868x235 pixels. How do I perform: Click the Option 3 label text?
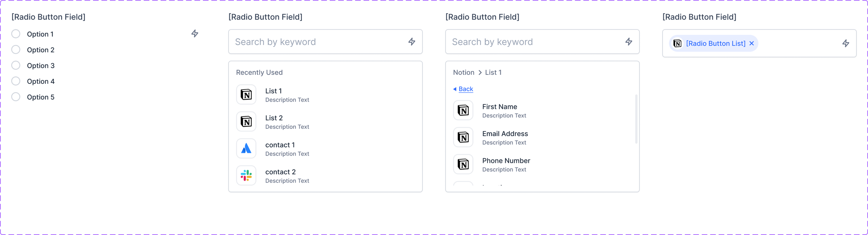[x=41, y=66]
